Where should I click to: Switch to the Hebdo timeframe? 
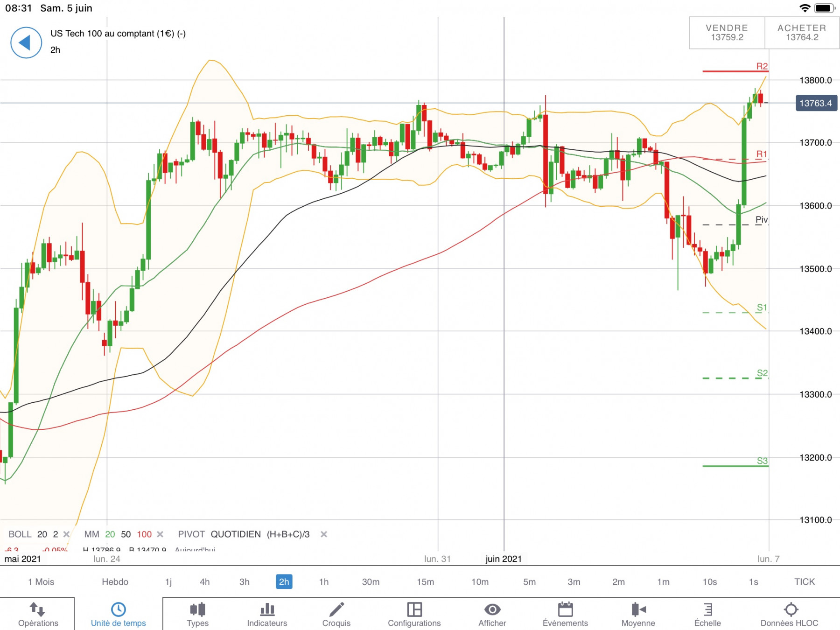pyautogui.click(x=115, y=582)
